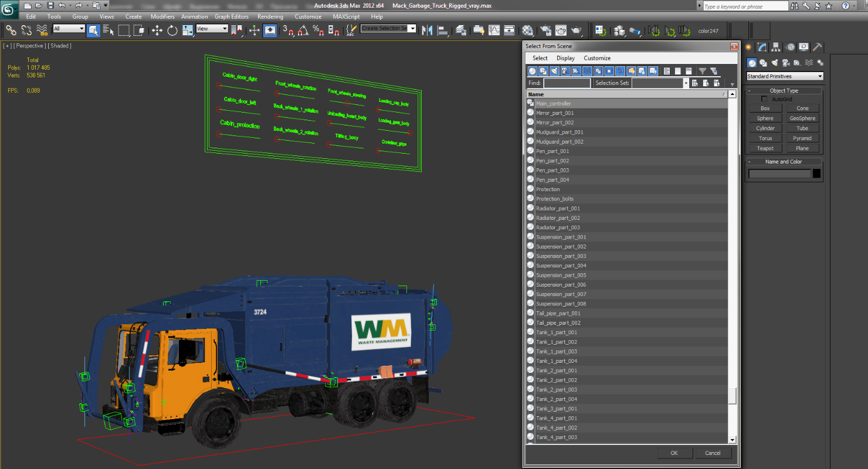Toggle the Percent Snap icon
Image resolution: width=868 pixels, height=469 pixels.
click(318, 30)
